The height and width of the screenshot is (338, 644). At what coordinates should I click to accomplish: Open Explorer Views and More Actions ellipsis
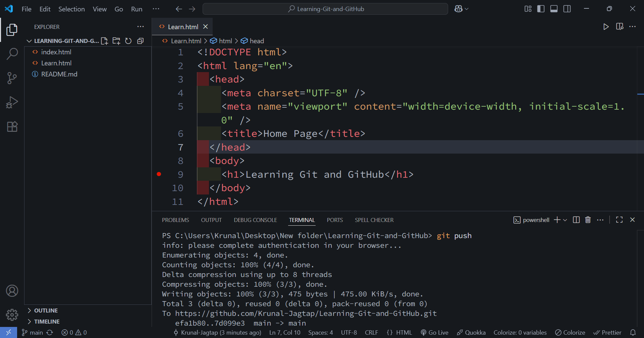pos(141,27)
